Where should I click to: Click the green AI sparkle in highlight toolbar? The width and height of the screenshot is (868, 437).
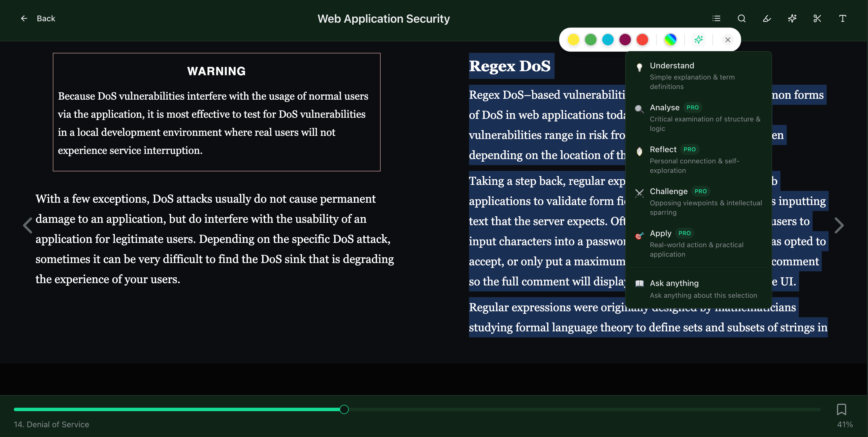point(699,40)
